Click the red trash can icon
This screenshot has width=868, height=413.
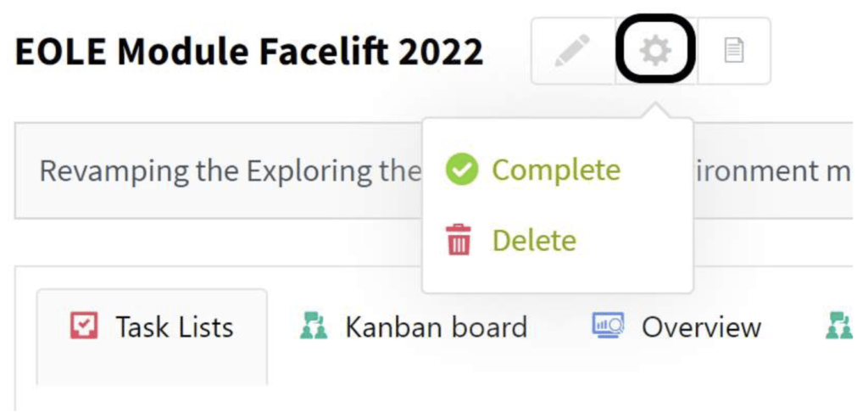459,241
